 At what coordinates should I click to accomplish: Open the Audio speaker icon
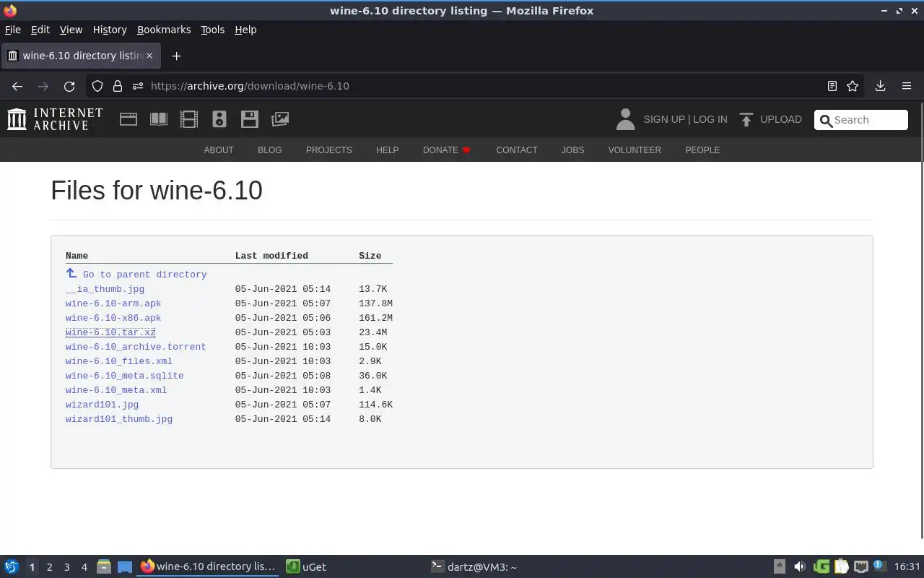coord(219,119)
